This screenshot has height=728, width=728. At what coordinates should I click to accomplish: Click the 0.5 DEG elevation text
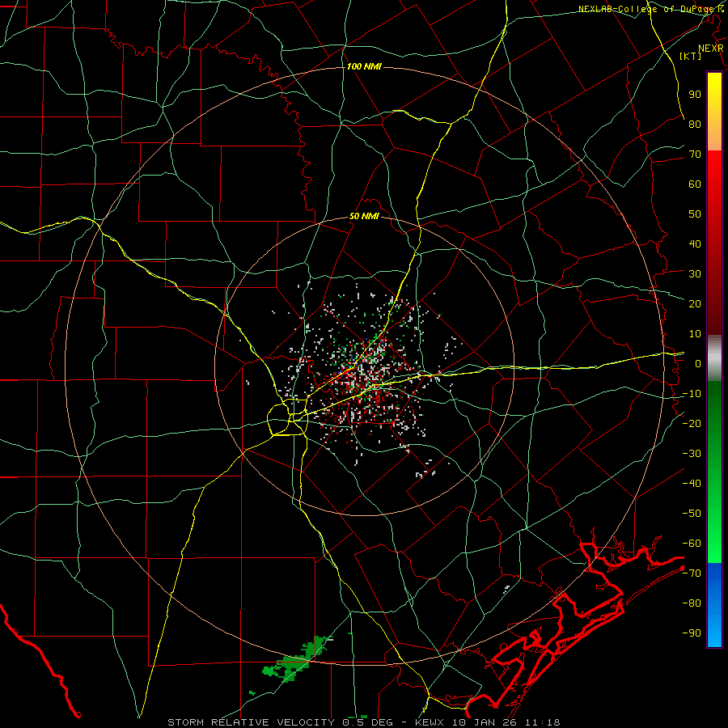pyautogui.click(x=367, y=722)
